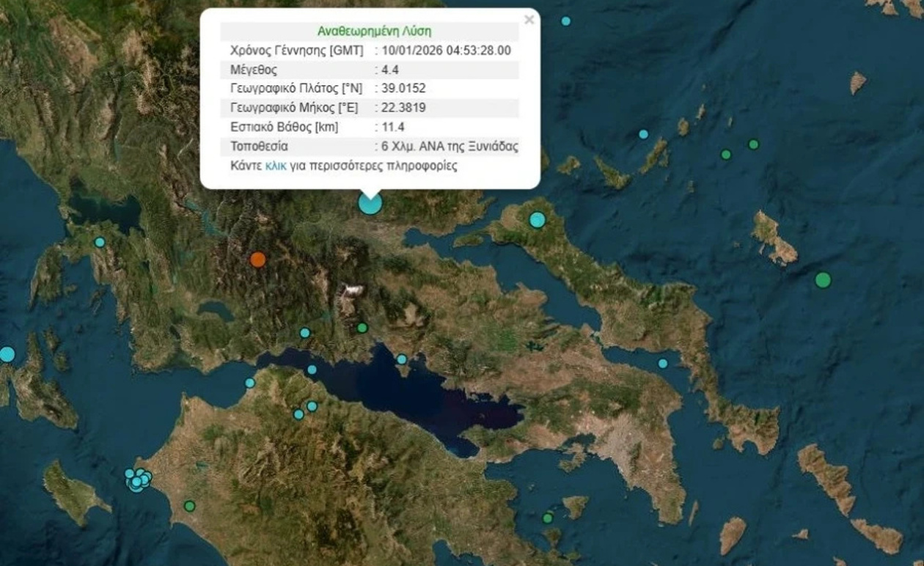This screenshot has width=924, height=566.
Task: Click the green marker south of Attica
Action: 548,518
